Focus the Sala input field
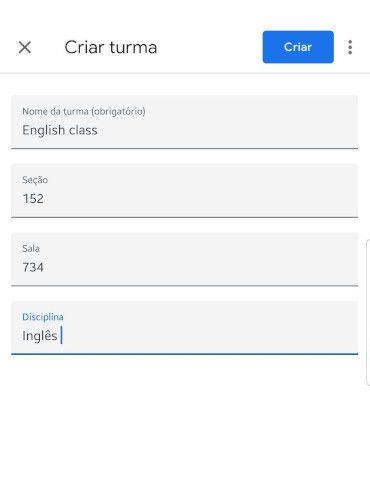This screenshot has height=493, width=370. [185, 259]
